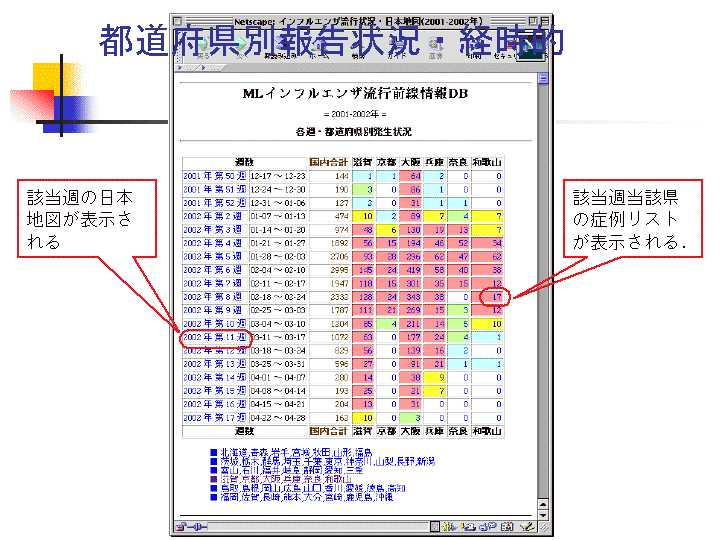Click Osaka's 419 cell for week 6
Viewport: 720px width, 540px height.
412,270
